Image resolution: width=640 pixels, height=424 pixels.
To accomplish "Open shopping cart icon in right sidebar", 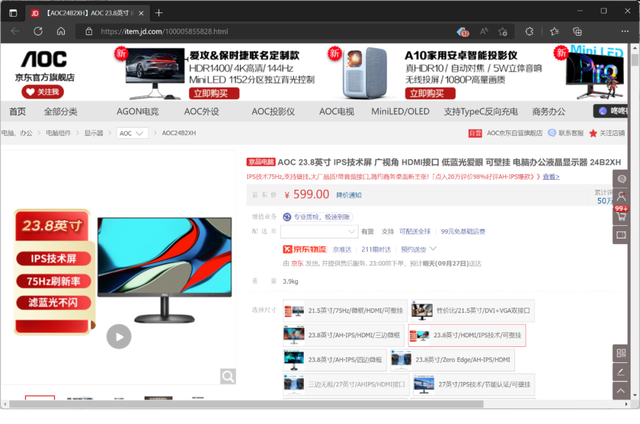I will point(621,215).
